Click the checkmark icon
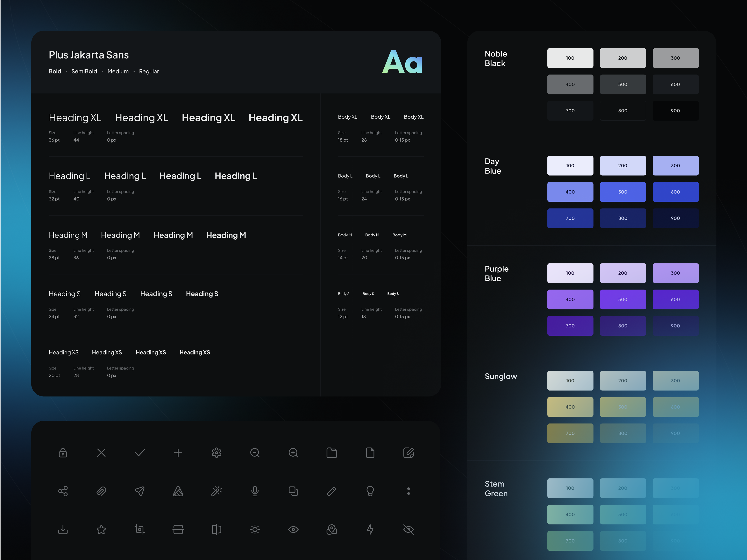The image size is (747, 560). click(139, 453)
